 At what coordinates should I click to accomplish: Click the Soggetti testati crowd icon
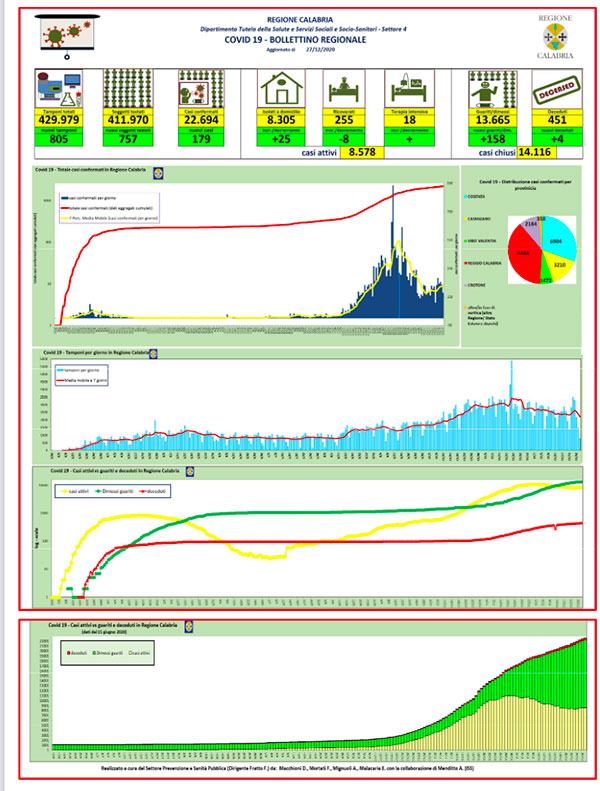coord(128,89)
